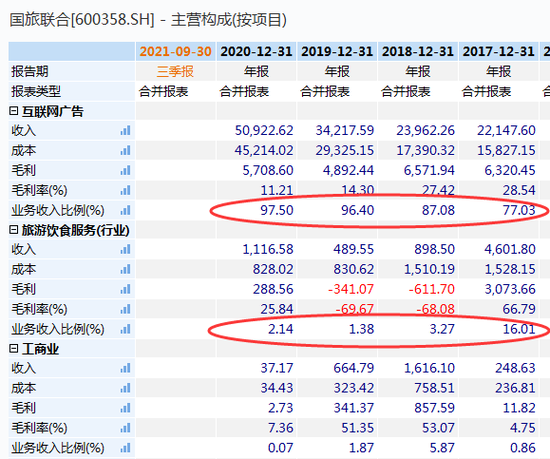The height and width of the screenshot is (459, 550).
Task: Click the 三季报 report period cell
Action: (x=175, y=72)
